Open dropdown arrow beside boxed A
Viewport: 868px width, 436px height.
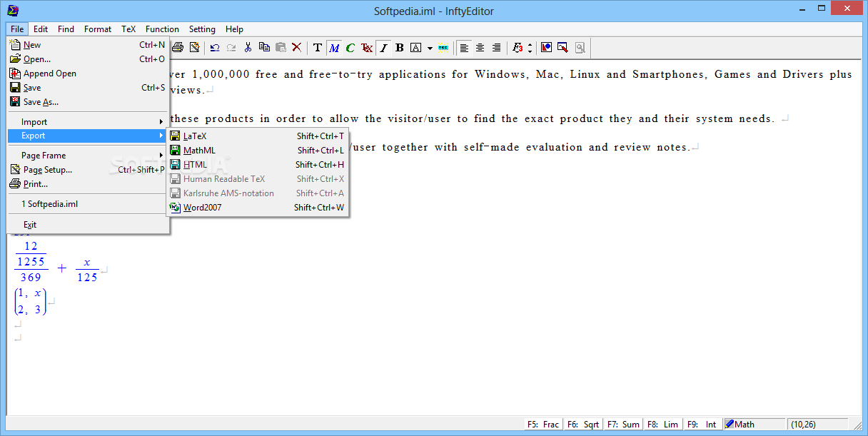click(x=430, y=48)
